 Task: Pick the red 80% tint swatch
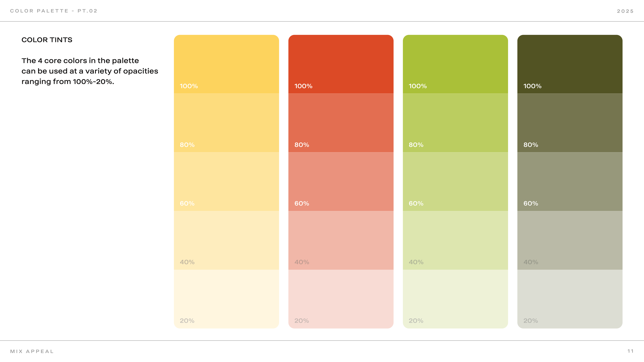(341, 123)
